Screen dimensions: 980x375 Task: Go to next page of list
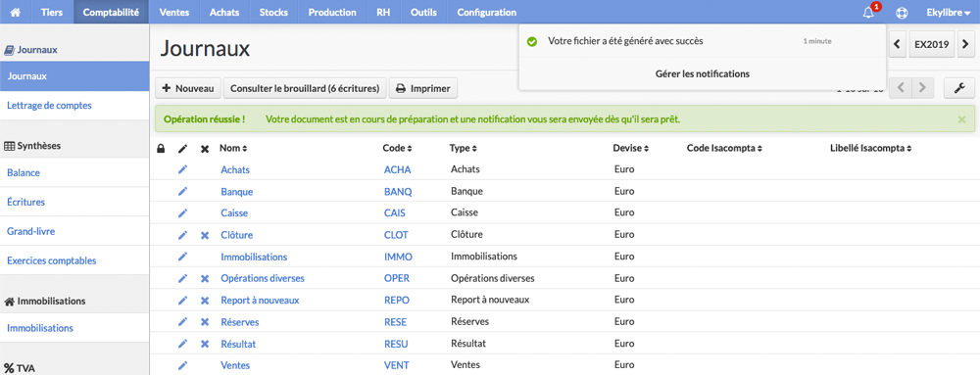922,88
